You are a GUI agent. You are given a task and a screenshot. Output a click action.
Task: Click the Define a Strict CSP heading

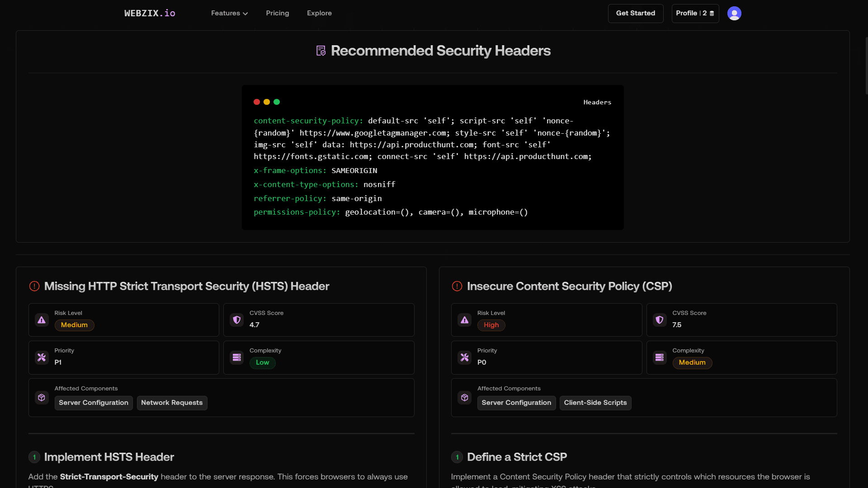[x=517, y=457]
